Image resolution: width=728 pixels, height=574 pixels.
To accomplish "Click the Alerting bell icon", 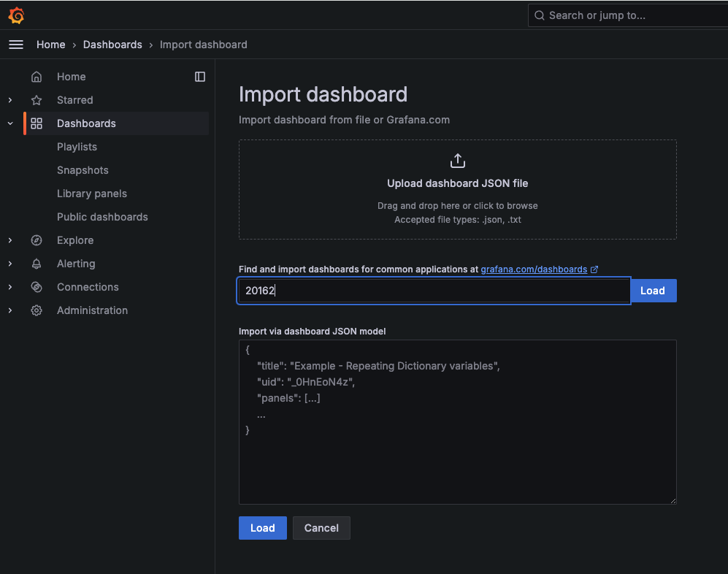I will 37,264.
